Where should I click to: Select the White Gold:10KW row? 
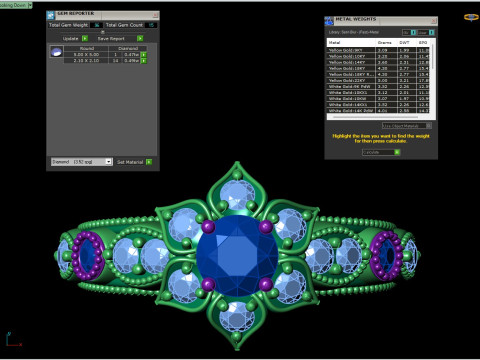click(x=378, y=98)
